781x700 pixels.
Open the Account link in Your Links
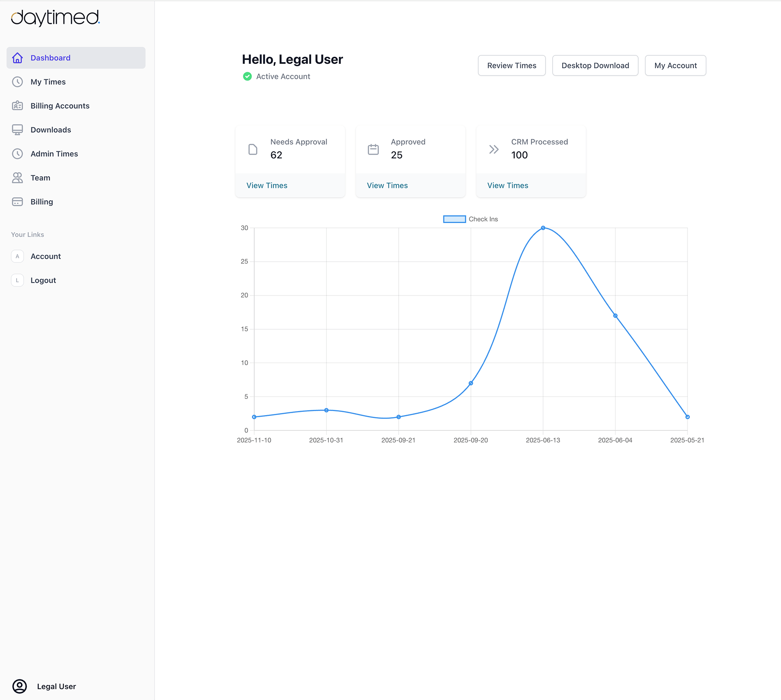(46, 256)
